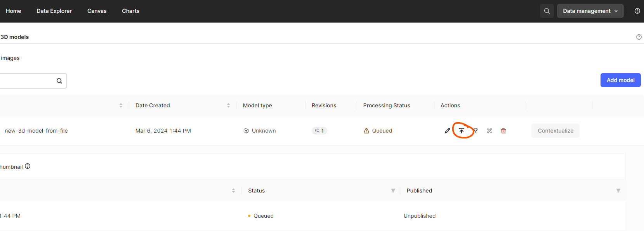Open search with the top bar magnifier

pos(547,11)
